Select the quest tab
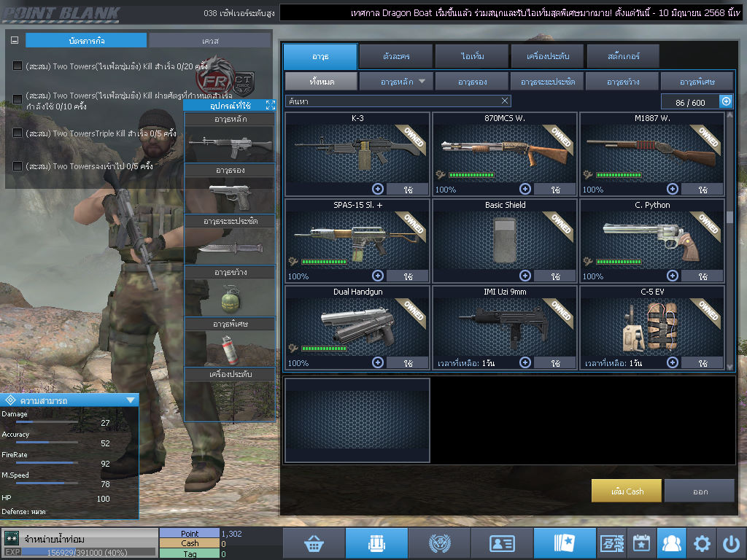 pyautogui.click(x=210, y=41)
